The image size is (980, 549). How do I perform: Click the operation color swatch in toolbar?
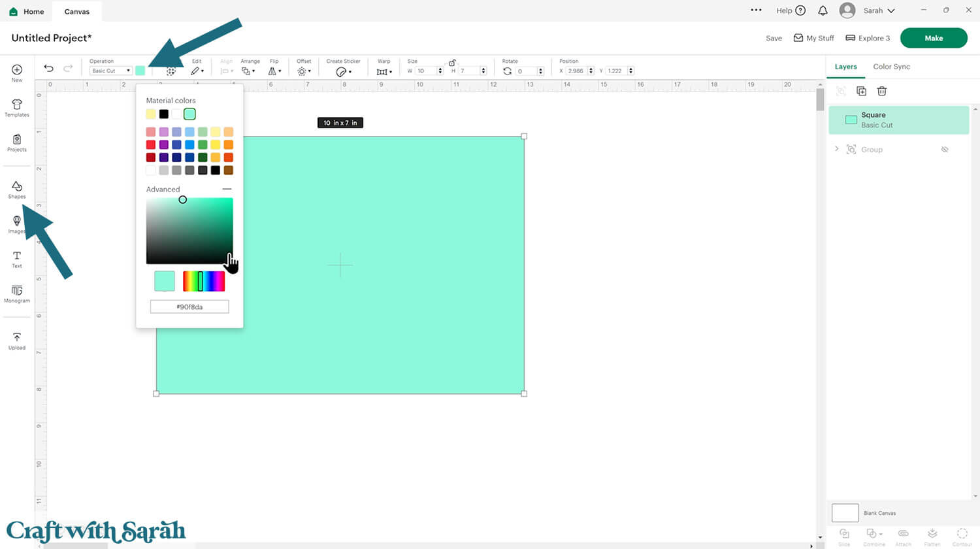pos(140,71)
